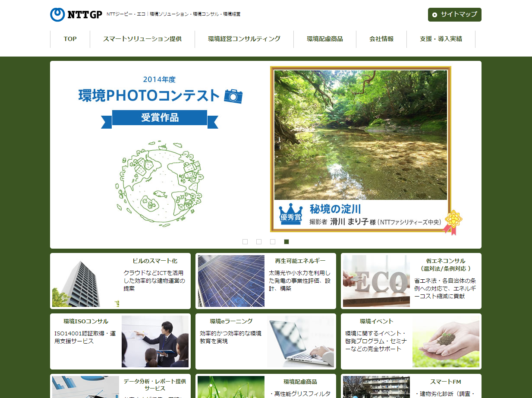532x398 pixels.
Task: Open 環境配慮商品 card title
Action: click(300, 382)
